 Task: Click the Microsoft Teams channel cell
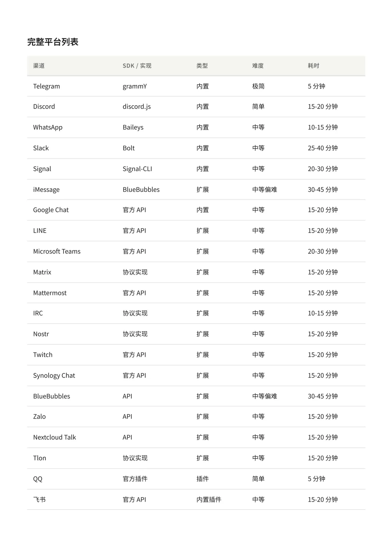pos(57,251)
